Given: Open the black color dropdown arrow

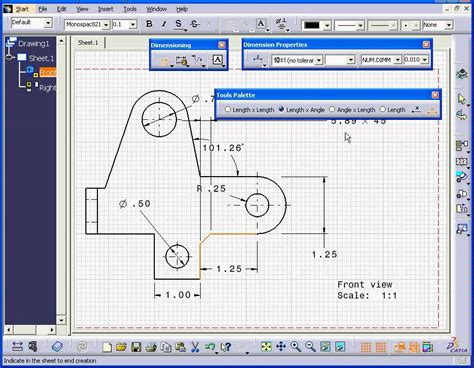Looking at the screenshot, I should point(327,25).
